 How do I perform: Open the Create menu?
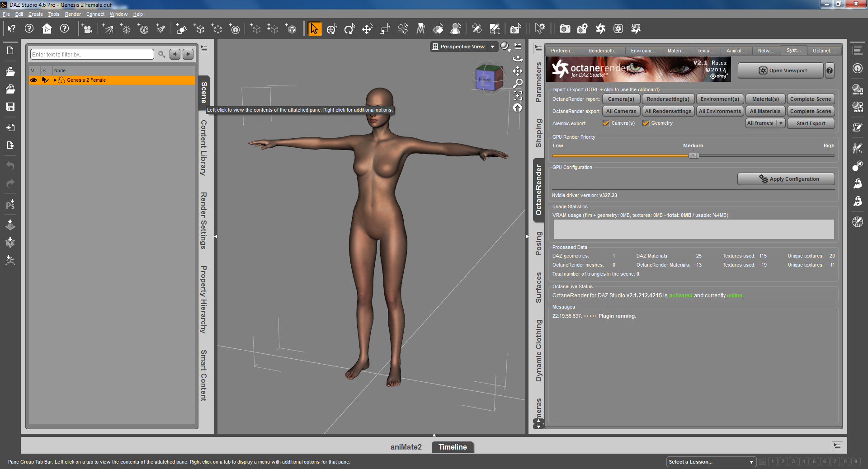click(x=36, y=14)
